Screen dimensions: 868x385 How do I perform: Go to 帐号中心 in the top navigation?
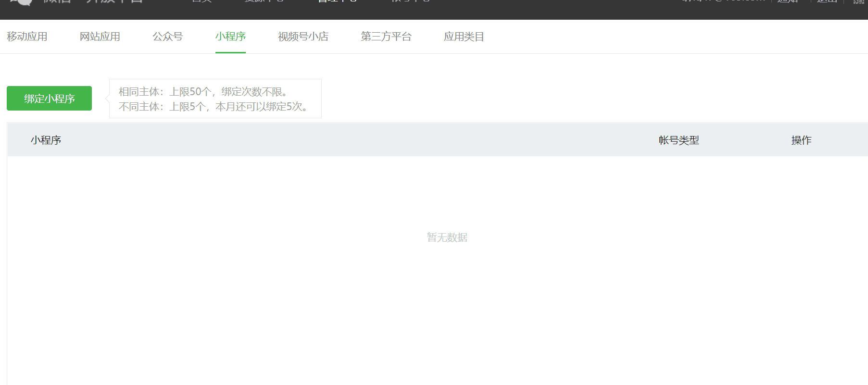click(x=410, y=1)
